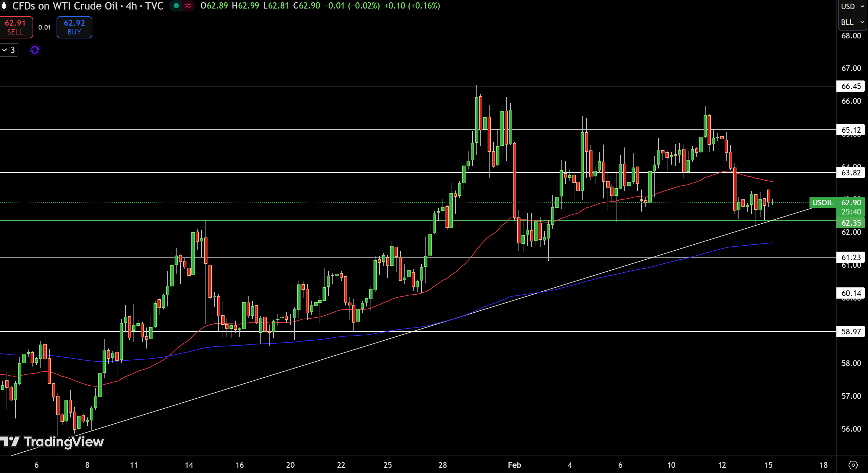Click the 25:40 candle countdown timer
This screenshot has height=473, width=868.
point(851,212)
